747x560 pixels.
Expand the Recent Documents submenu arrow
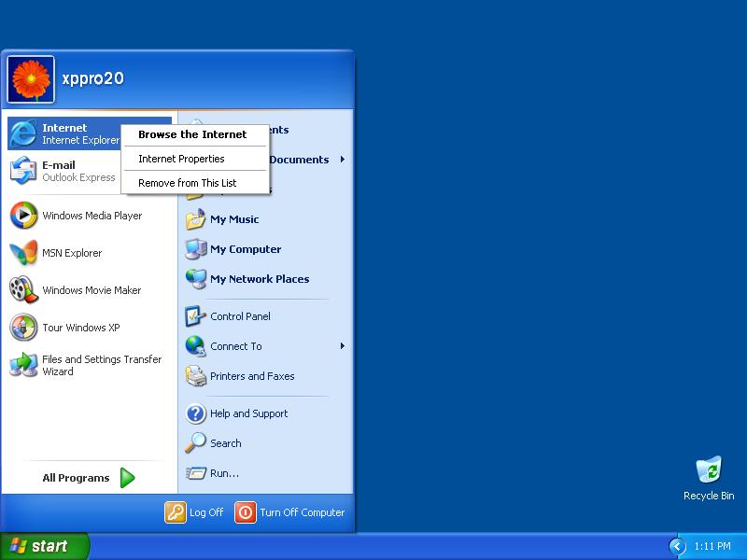(x=343, y=160)
